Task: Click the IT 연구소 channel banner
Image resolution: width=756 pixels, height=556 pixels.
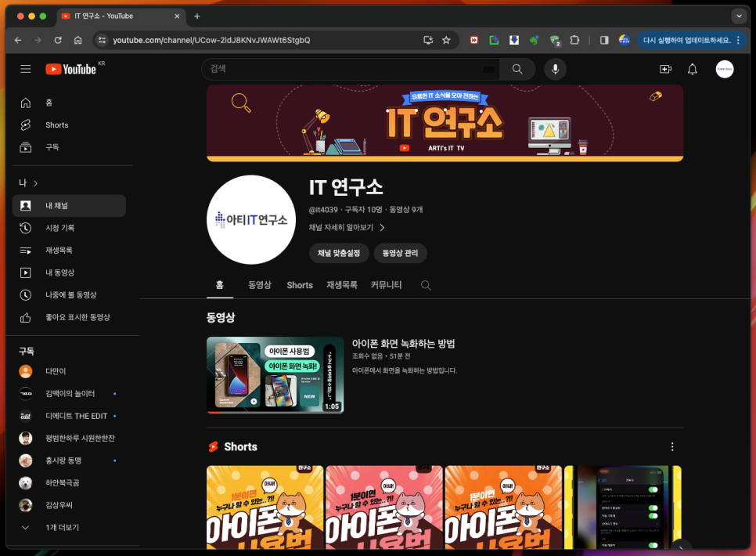Action: coord(445,123)
